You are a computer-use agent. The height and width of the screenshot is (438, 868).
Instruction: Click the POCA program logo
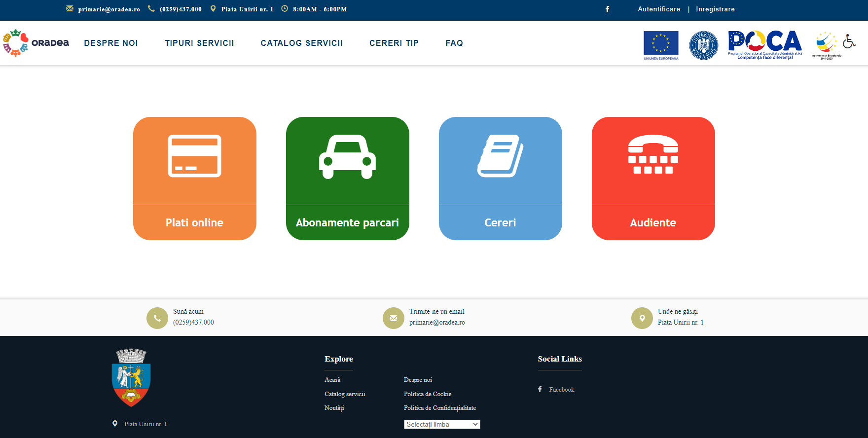(765, 45)
